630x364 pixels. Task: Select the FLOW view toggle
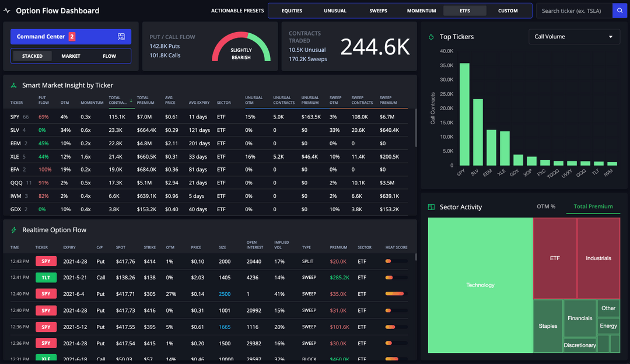tap(108, 55)
